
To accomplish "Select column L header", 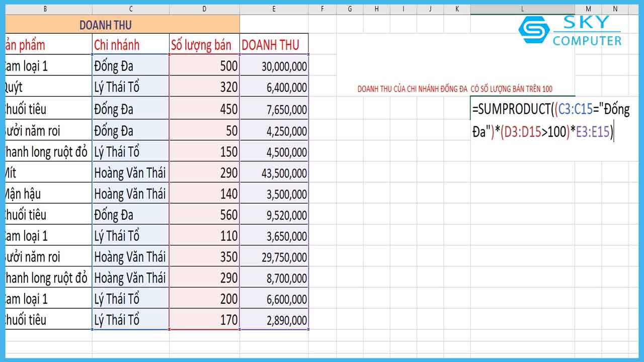I will pos(522,9).
